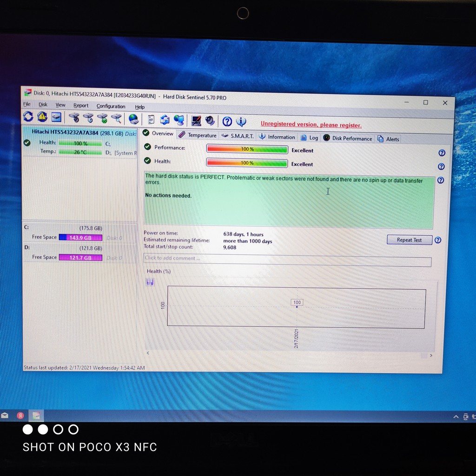The width and height of the screenshot is (476, 476).
Task: Open the S.M.A.R.T. tab
Action: coord(238,136)
